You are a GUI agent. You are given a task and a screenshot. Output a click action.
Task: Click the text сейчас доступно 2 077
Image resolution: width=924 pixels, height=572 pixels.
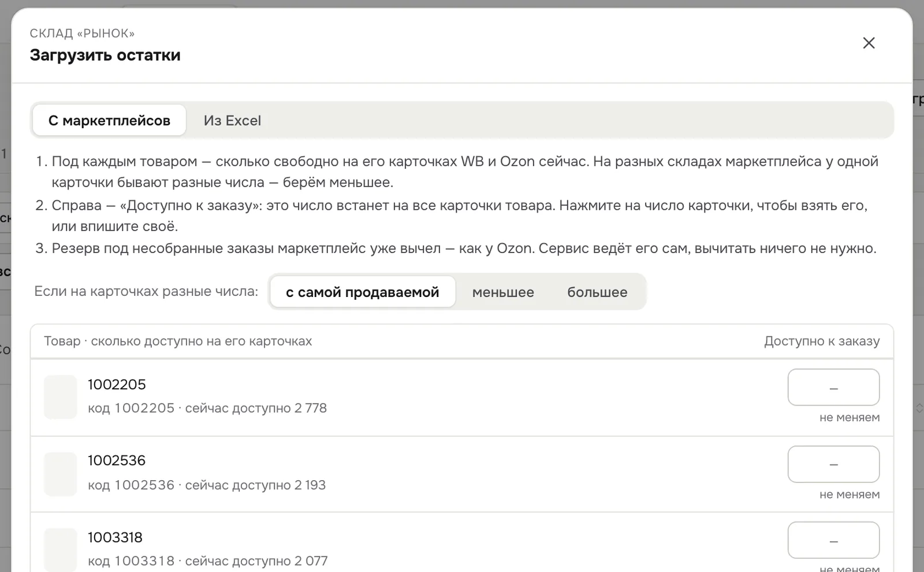[x=256, y=560]
